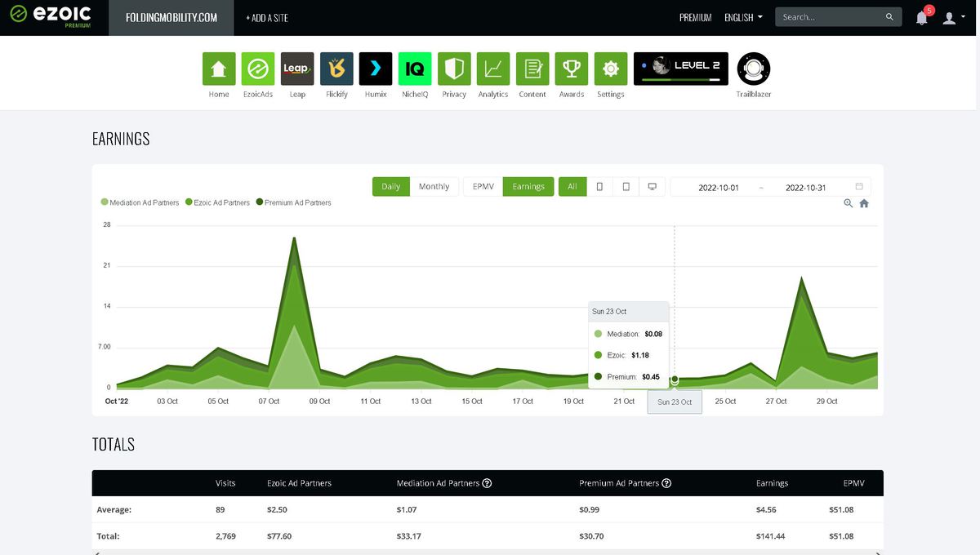This screenshot has height=555, width=980.
Task: Filter chart by mobile phone device
Action: click(x=599, y=187)
